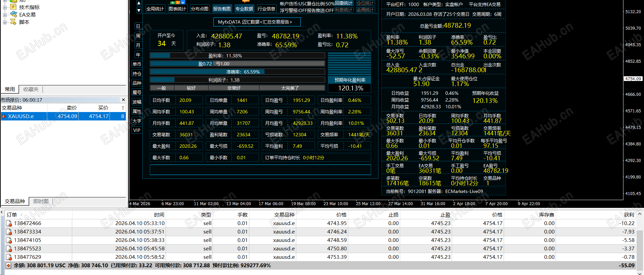Click the order icon for ticket 138473334
Screen dimensions: 644x275
(x=9, y=232)
